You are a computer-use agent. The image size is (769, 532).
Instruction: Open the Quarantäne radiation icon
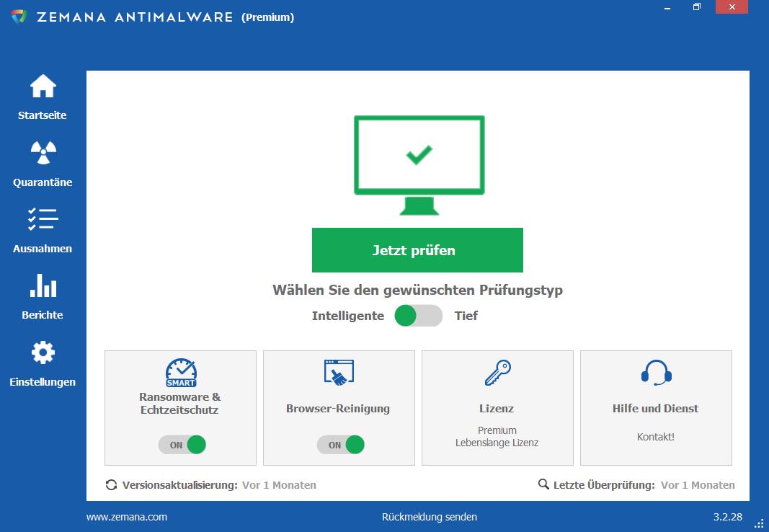43,153
